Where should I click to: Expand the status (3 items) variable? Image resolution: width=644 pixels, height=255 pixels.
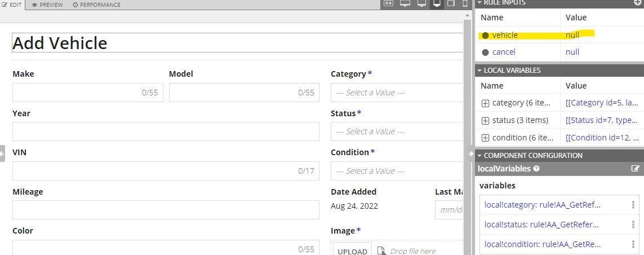[x=485, y=121]
